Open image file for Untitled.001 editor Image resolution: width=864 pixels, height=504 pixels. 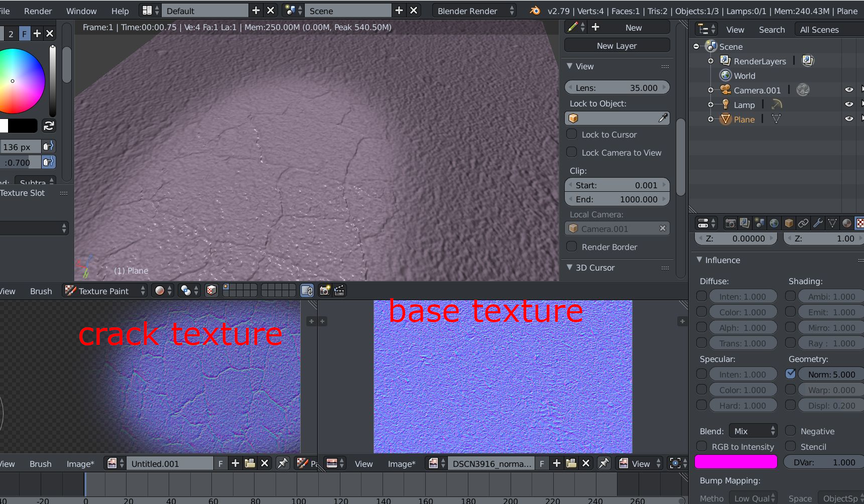coord(250,463)
